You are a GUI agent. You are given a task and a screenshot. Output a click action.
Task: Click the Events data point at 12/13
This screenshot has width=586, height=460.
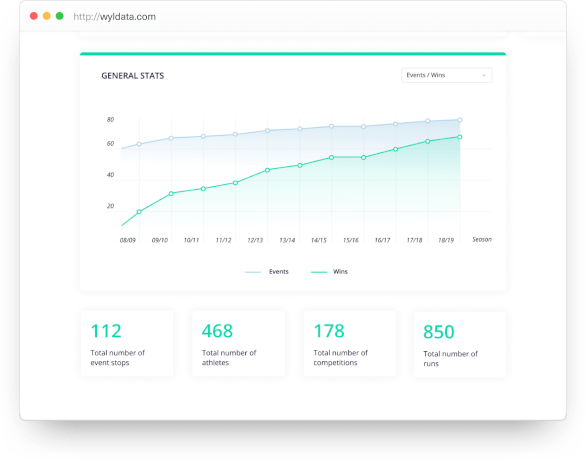[267, 131]
